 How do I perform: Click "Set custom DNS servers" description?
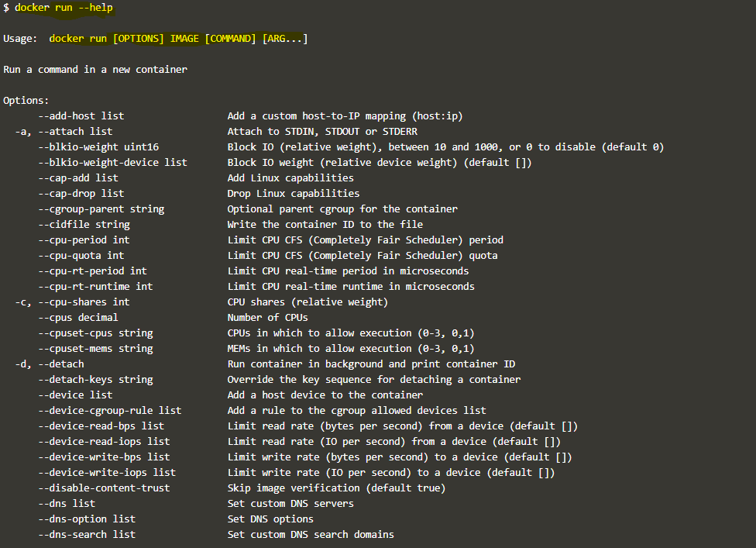[290, 504]
